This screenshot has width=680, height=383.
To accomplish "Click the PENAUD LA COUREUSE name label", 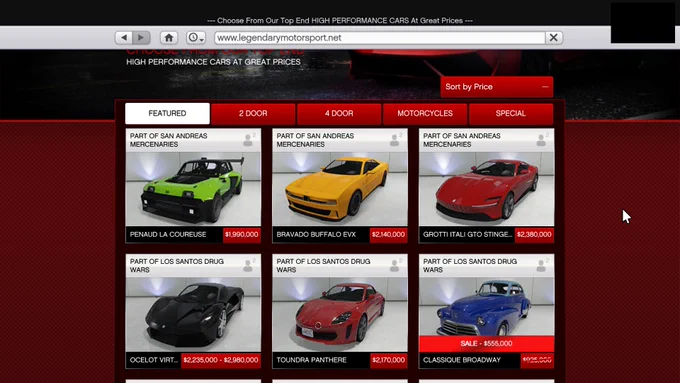I will tap(168, 235).
